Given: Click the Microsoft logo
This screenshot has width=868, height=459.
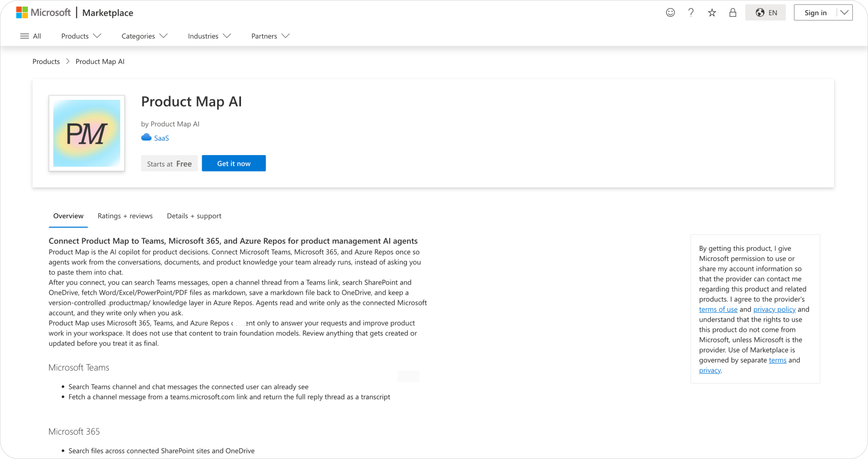Looking at the screenshot, I should 43,12.
